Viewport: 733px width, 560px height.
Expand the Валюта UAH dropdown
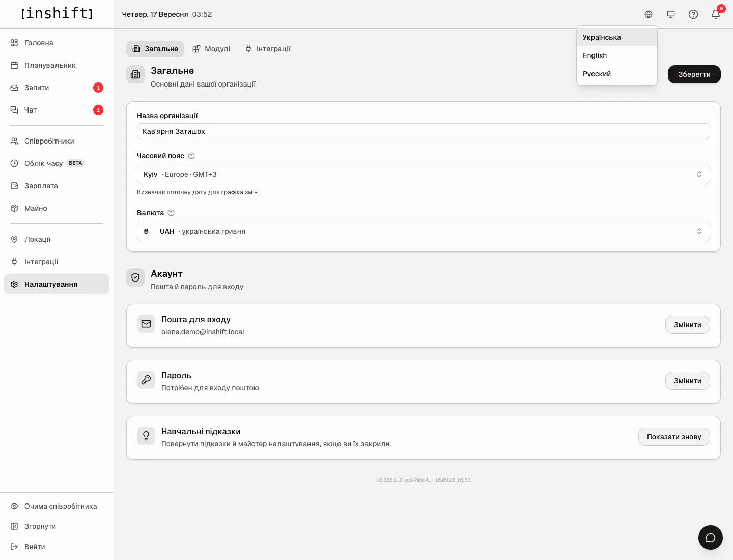(x=424, y=231)
